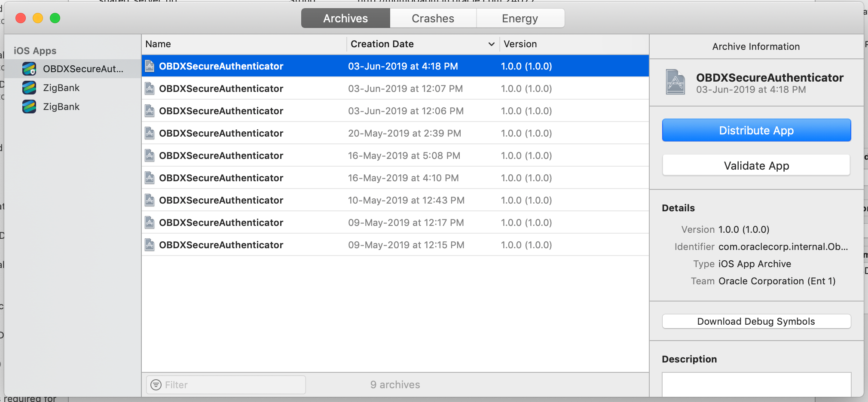This screenshot has width=868, height=402.
Task: Click the date cell 20-May-2019 at 2:39 PM
Action: (x=404, y=133)
